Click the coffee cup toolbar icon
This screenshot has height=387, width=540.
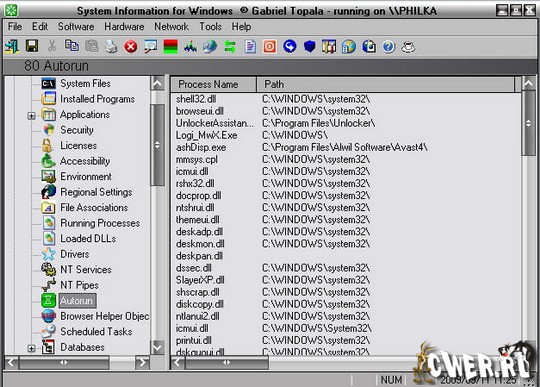(x=408, y=47)
